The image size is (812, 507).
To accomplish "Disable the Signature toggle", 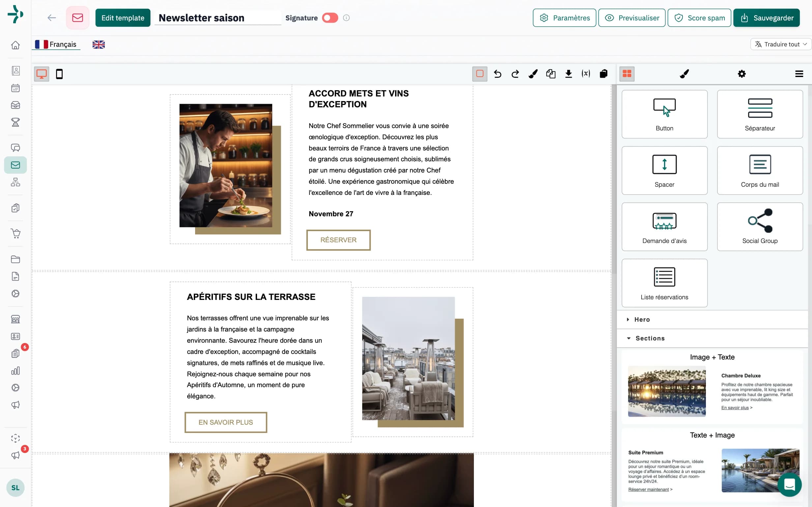I will (330, 18).
